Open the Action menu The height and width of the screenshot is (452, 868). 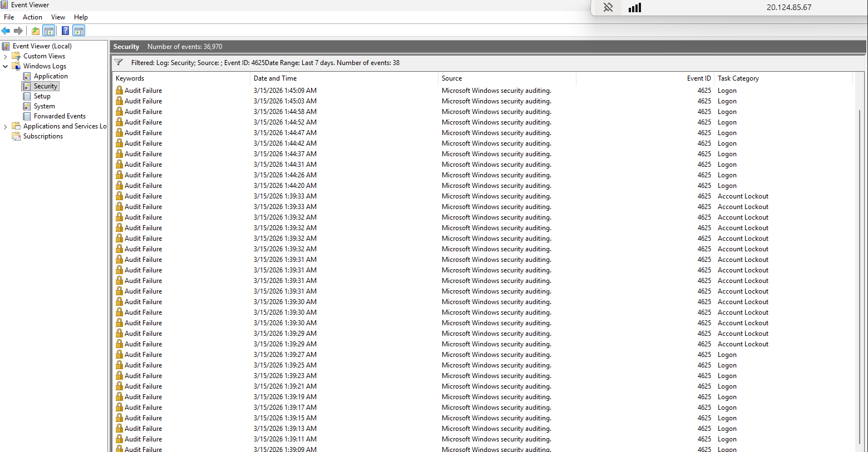32,17
